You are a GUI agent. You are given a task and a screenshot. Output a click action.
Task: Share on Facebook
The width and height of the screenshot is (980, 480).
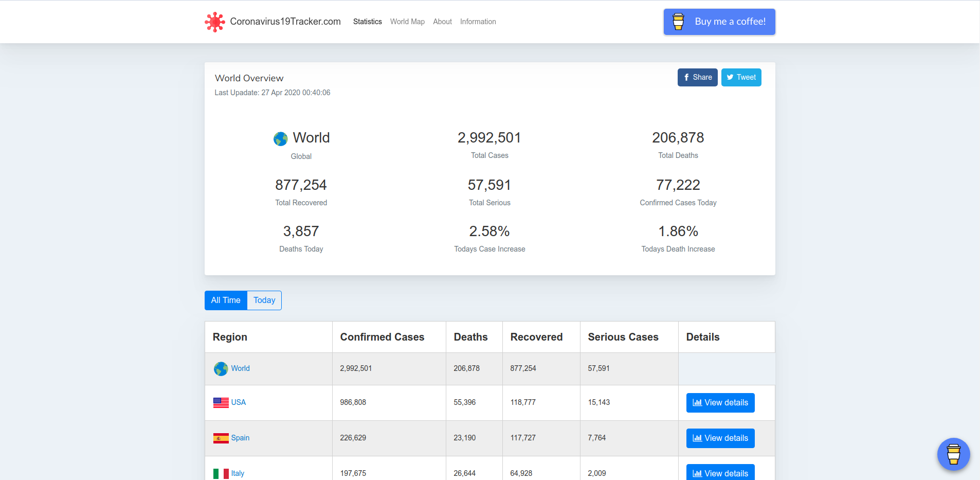click(x=697, y=77)
